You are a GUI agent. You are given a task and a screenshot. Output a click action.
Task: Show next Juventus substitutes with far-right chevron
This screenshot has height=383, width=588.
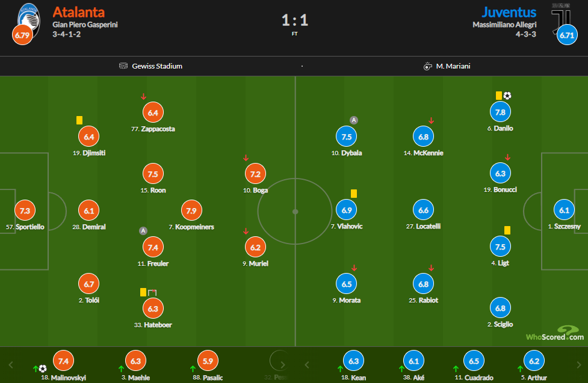[578, 364]
